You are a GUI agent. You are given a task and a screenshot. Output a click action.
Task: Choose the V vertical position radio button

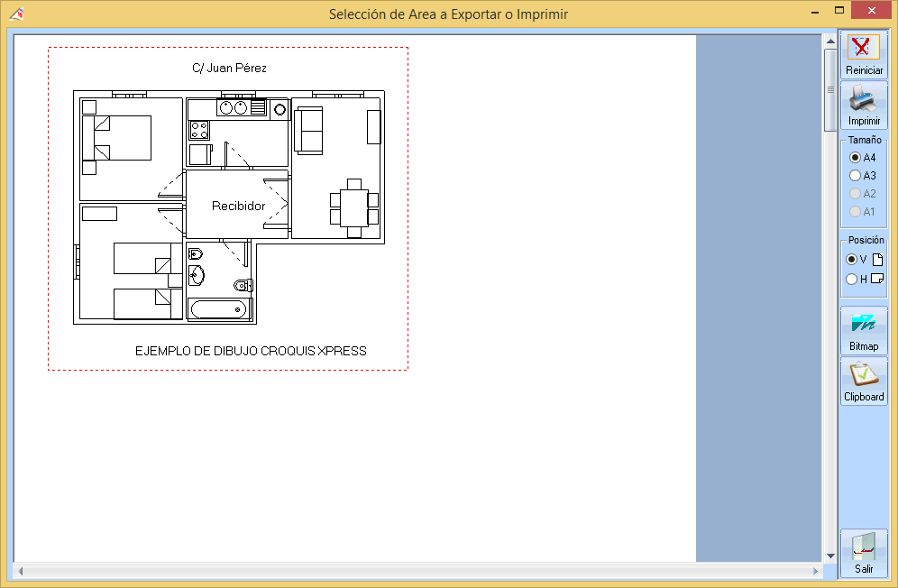[851, 260]
